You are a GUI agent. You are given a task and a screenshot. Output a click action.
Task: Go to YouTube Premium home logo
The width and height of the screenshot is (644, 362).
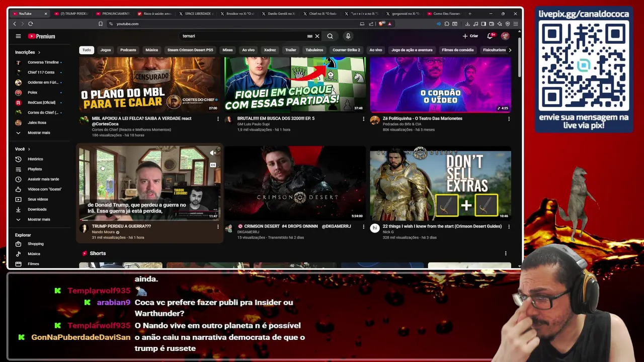click(41, 36)
